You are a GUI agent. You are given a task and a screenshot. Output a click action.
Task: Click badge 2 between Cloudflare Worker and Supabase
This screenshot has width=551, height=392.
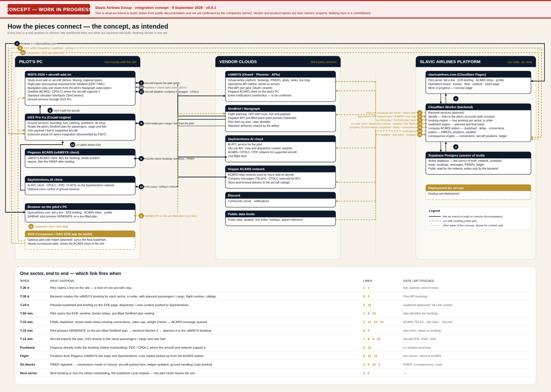tap(456, 147)
